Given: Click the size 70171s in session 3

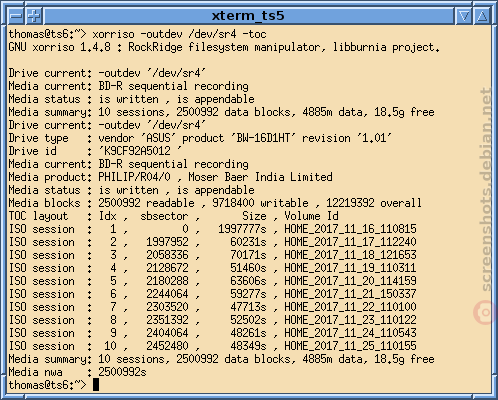Looking at the screenshot, I should point(248,255).
